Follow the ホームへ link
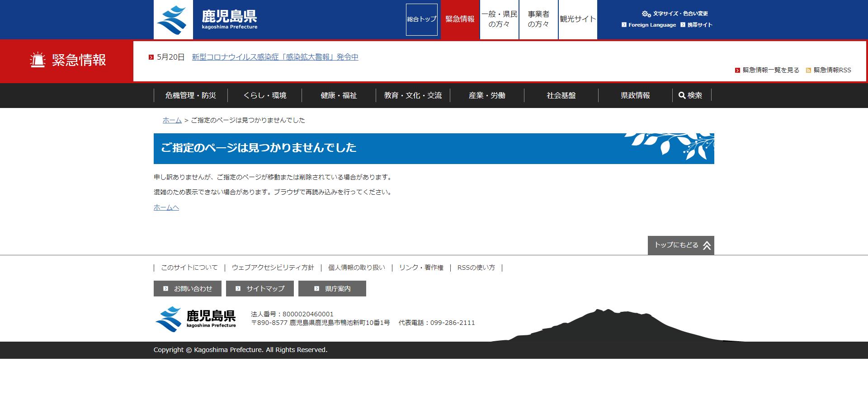868x418 pixels. point(166,207)
